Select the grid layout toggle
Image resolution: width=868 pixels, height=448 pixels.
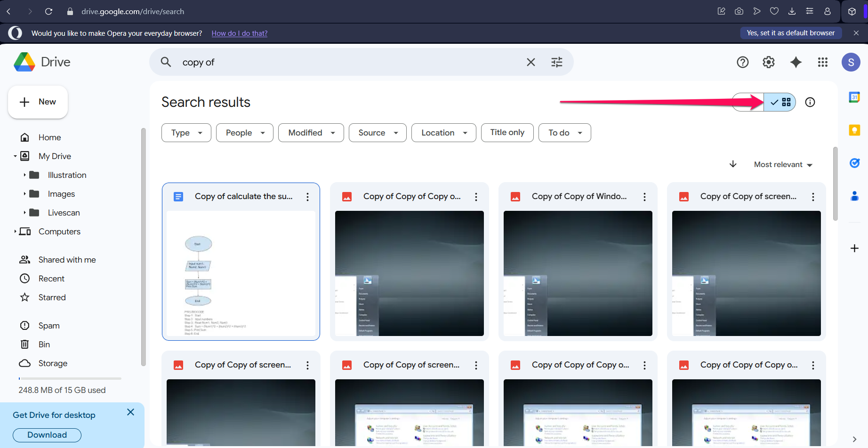pos(780,102)
